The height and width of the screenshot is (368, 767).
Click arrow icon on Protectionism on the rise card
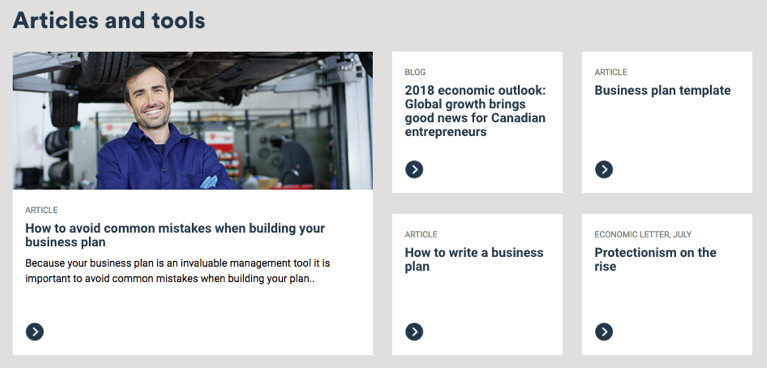click(x=604, y=332)
